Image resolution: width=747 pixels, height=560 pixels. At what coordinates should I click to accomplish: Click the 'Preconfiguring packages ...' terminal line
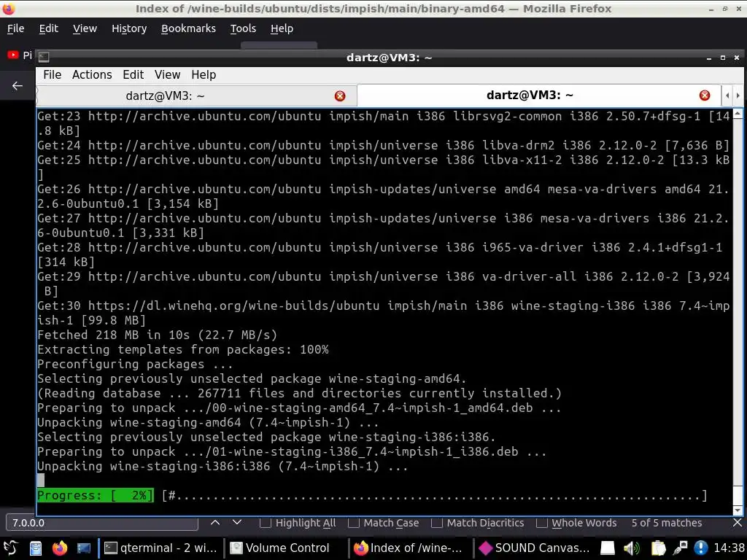click(x=135, y=365)
